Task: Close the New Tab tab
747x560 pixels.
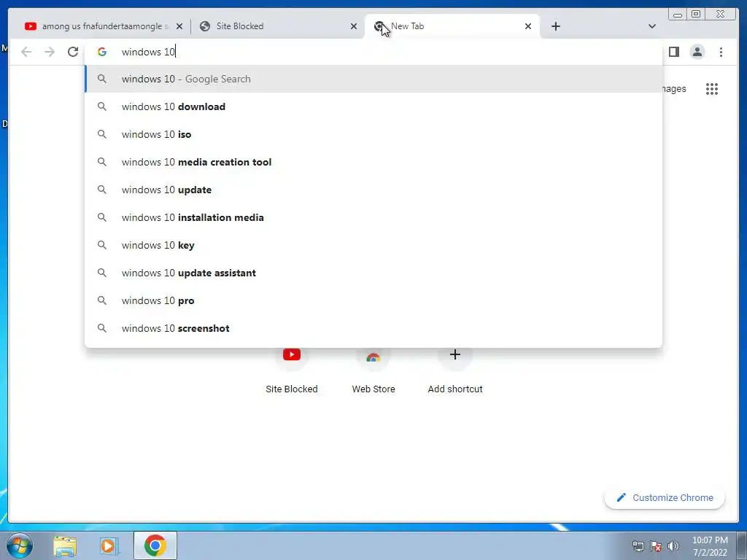Action: click(x=528, y=26)
